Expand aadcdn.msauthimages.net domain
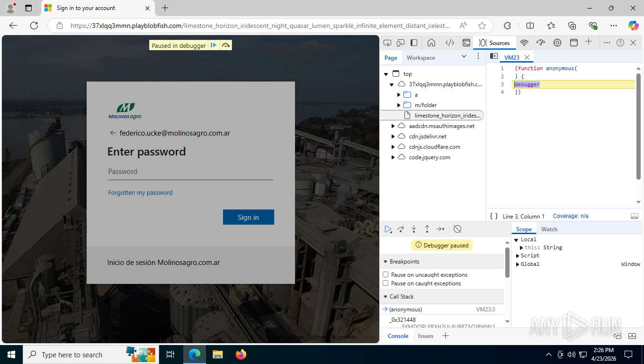The width and height of the screenshot is (644, 364). coord(393,126)
